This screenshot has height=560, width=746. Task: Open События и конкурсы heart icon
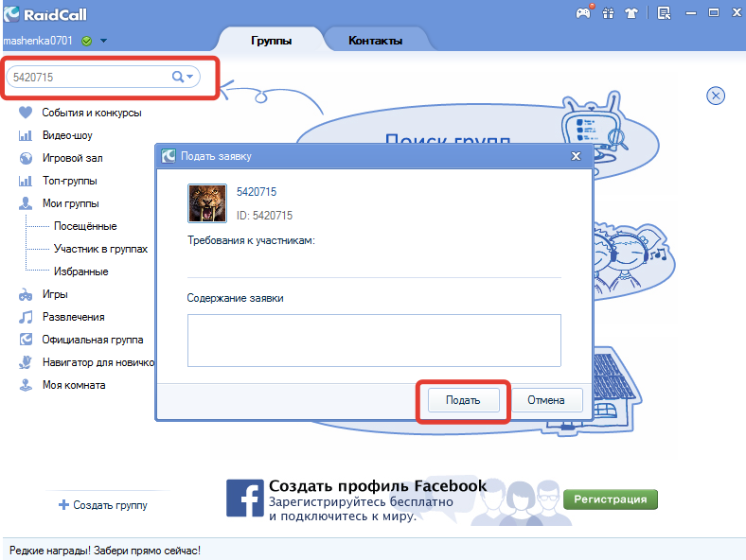click(x=26, y=113)
